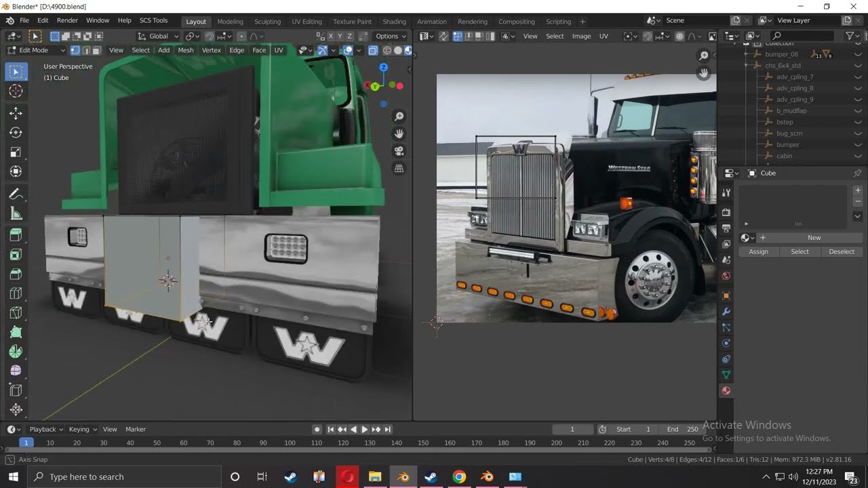Image resolution: width=868 pixels, height=488 pixels.
Task: Click the New material button
Action: tap(814, 238)
